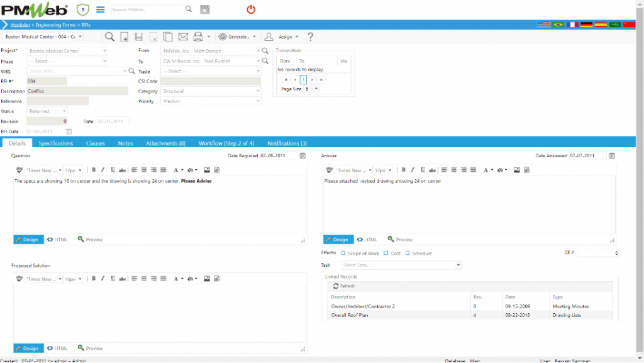Open Date Required calendar picker
This screenshot has width=644, height=363.
[303, 155]
